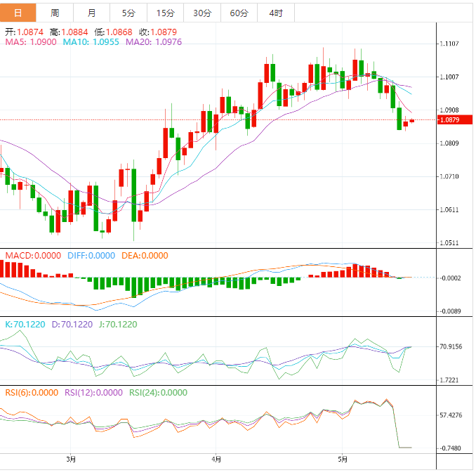Viewport: 476px width, 475px height.
Task: Click the RSI(24) indicator label
Action: (157, 393)
